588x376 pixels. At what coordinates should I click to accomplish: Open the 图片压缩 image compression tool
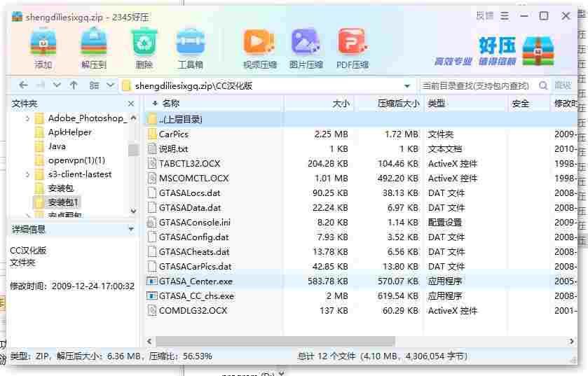306,42
